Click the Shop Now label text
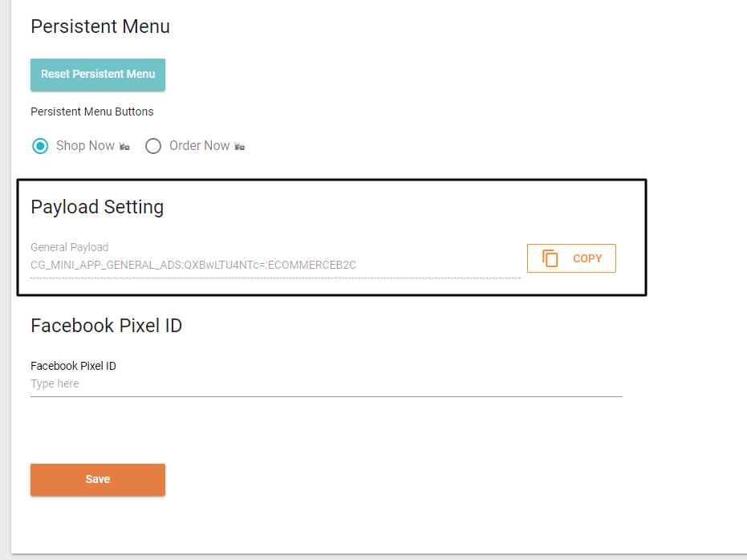747x560 pixels. pyautogui.click(x=85, y=146)
